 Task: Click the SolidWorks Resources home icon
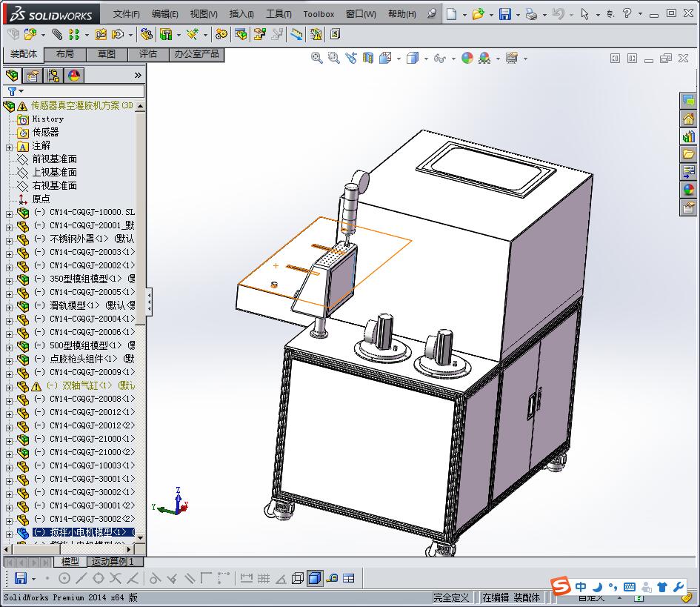pos(688,119)
